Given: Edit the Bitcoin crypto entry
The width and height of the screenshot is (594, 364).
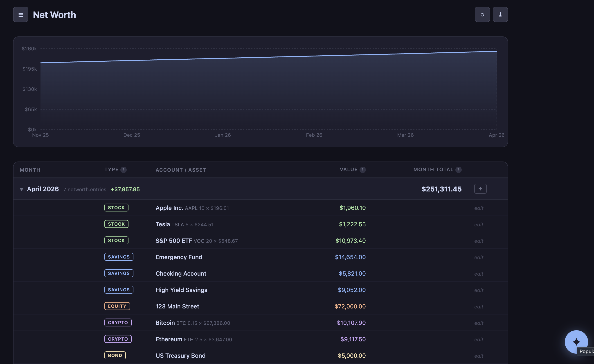Looking at the screenshot, I should click(479, 323).
